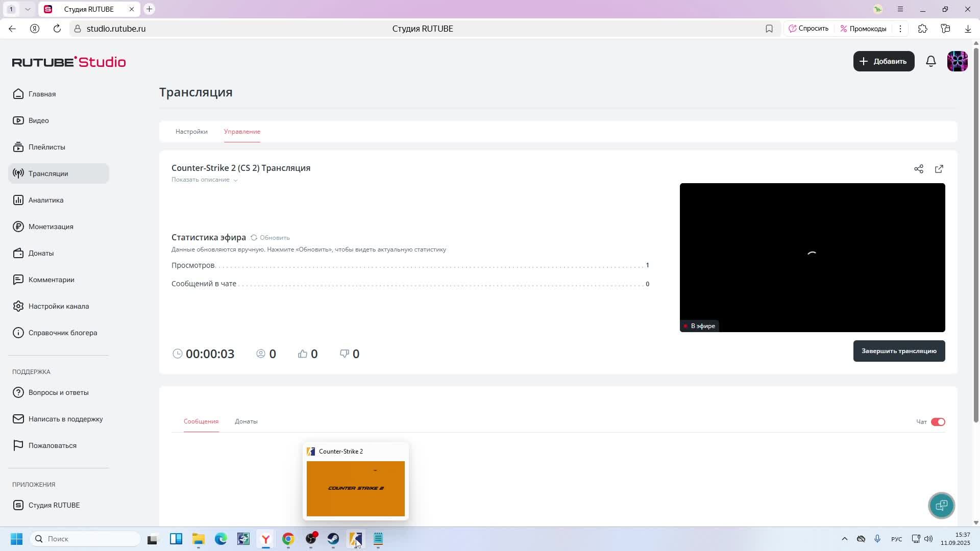Screen dimensions: 980x551
Task: Click browser bookmark icon in address bar
Action: (x=769, y=29)
